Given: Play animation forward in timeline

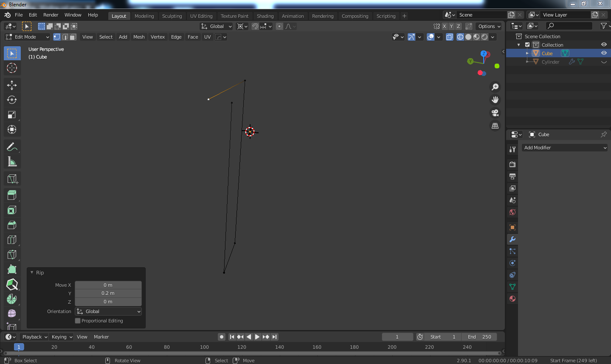Looking at the screenshot, I should point(257,337).
